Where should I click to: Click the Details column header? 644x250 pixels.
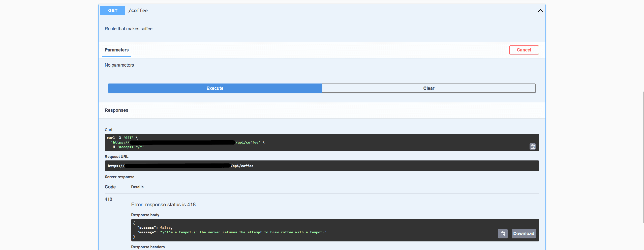click(x=137, y=187)
